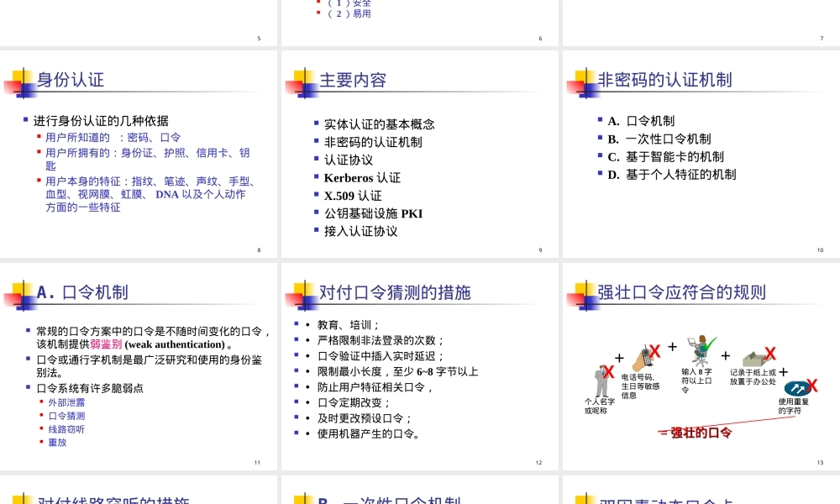Click the bullet 使用机器产生的口令

point(369,433)
